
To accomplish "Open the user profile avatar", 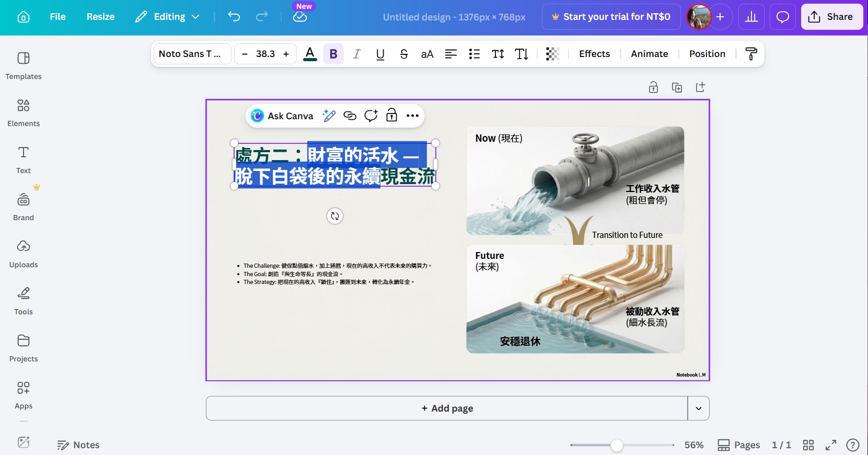I will click(x=699, y=17).
